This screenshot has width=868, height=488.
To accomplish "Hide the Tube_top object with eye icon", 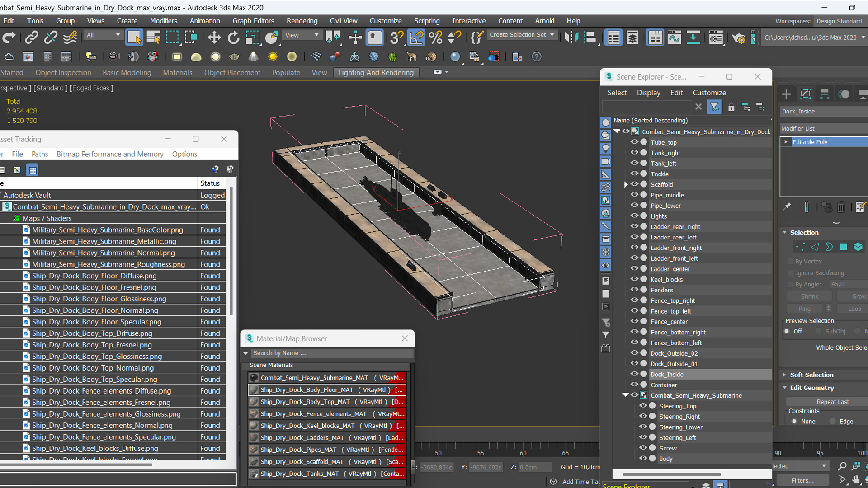I will point(634,142).
